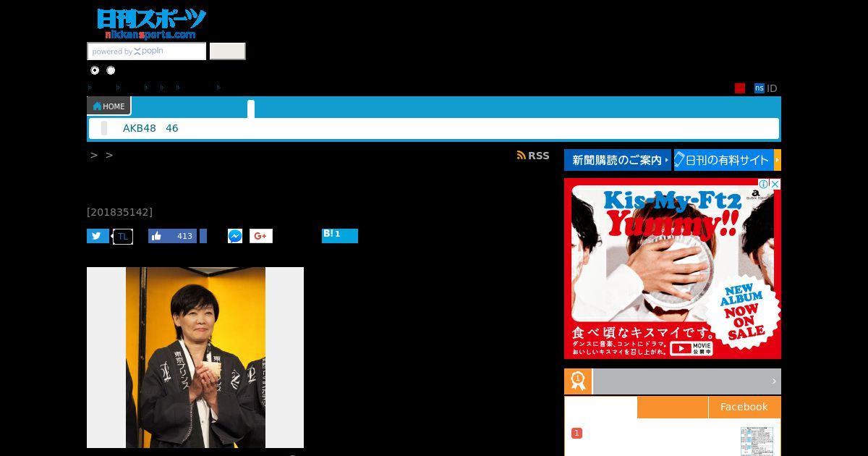The image size is (868, 456).
Task: Open the Twitter TL timeline button
Action: pyautogui.click(x=123, y=236)
